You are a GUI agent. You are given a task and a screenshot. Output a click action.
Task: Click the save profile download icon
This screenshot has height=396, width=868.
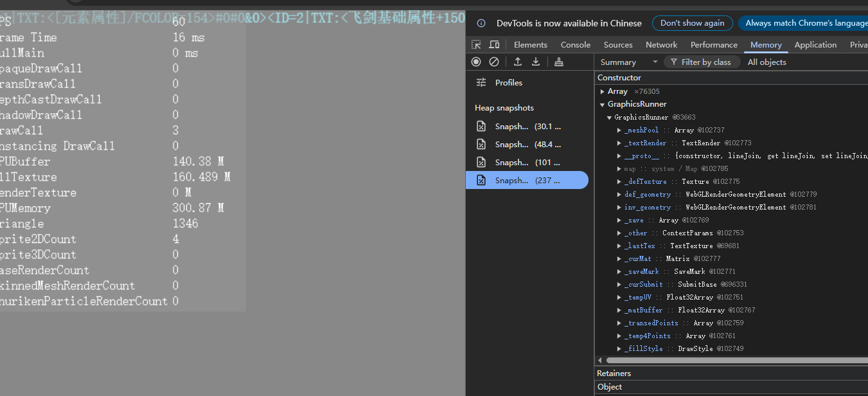click(536, 62)
